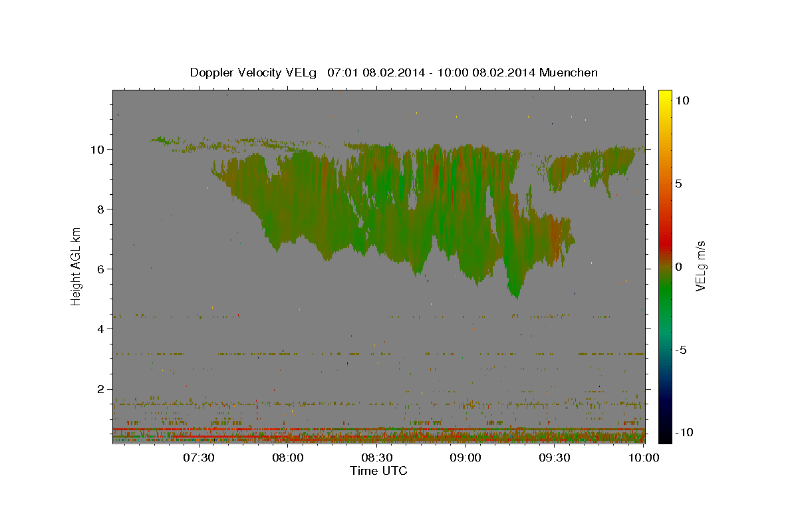The height and width of the screenshot is (532, 798).
Task: Click the 10:00 time tick label
Action: [643, 458]
